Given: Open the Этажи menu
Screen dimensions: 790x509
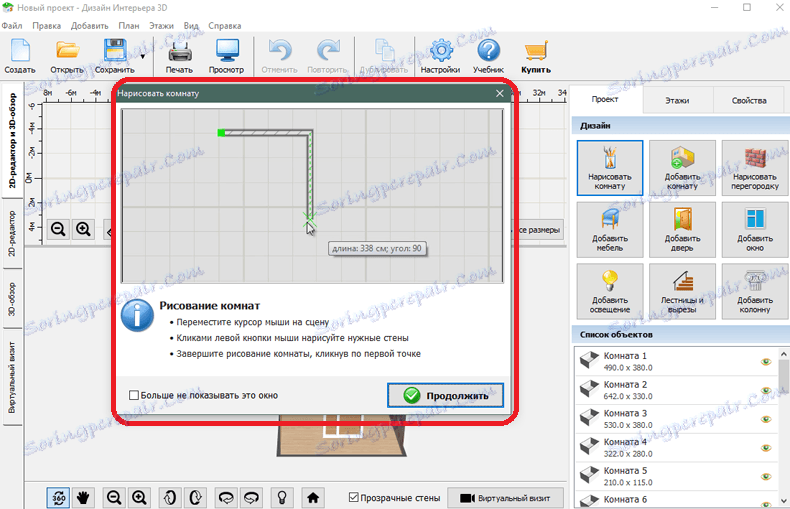Looking at the screenshot, I should 161,26.
